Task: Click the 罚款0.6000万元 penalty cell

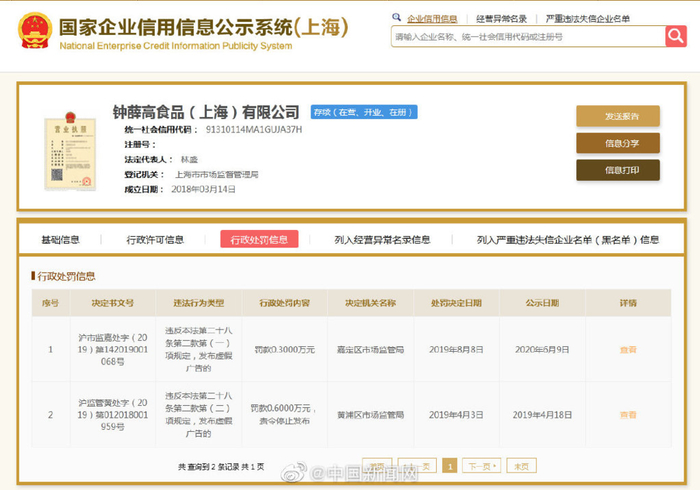Action: (x=284, y=414)
